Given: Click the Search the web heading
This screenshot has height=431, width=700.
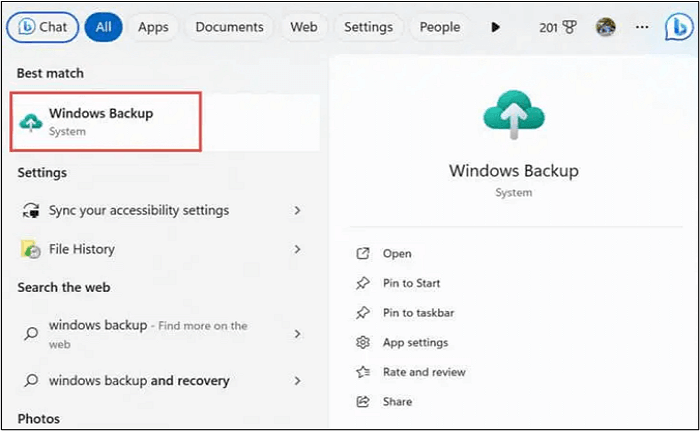Looking at the screenshot, I should tap(64, 287).
